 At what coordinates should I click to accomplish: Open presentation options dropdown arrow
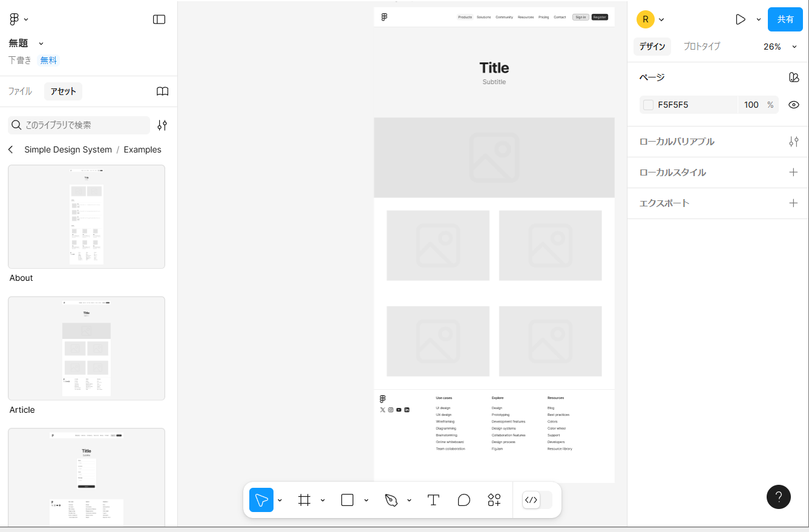[x=758, y=19]
